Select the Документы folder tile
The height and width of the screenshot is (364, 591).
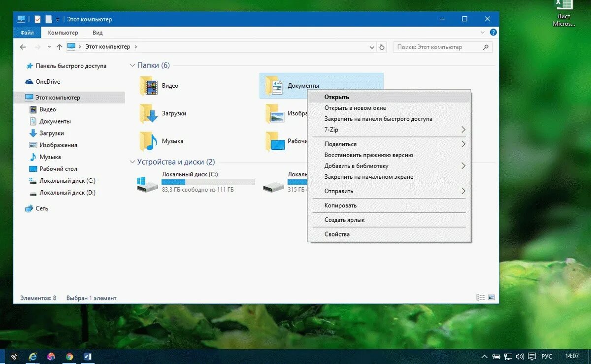[321, 86]
